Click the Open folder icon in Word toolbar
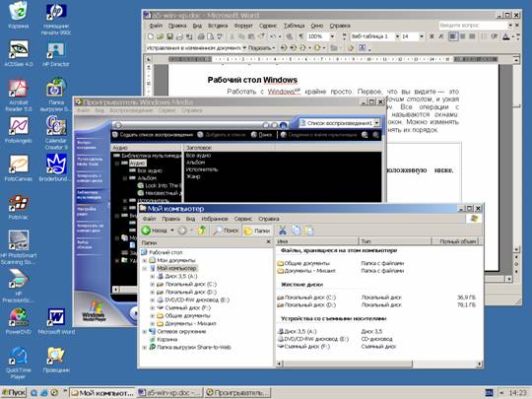This screenshot has height=399, width=532. point(161,36)
